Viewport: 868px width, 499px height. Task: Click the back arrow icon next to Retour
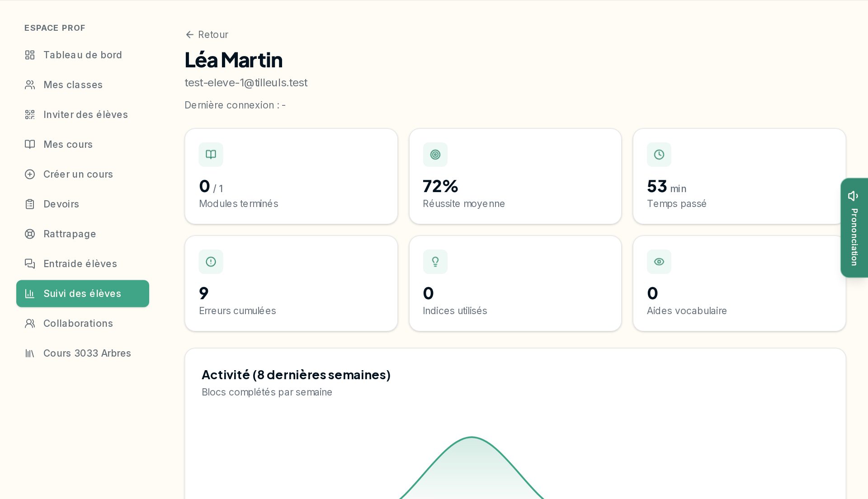point(190,35)
